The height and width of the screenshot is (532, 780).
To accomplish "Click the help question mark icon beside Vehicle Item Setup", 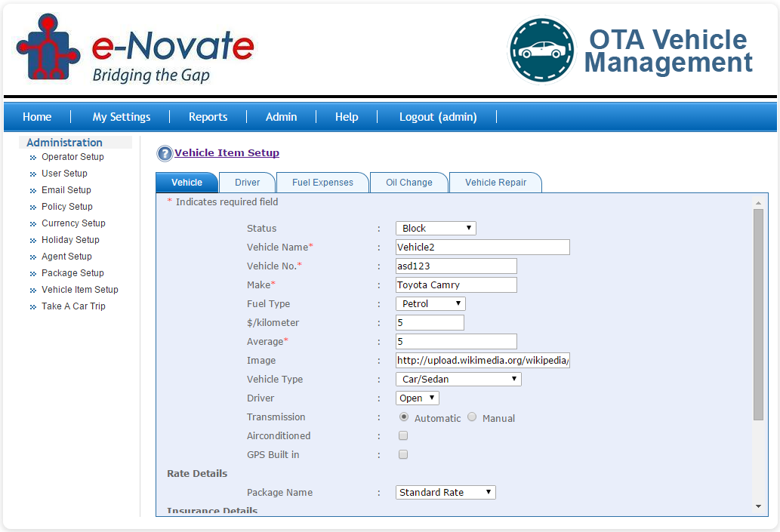I will point(164,153).
